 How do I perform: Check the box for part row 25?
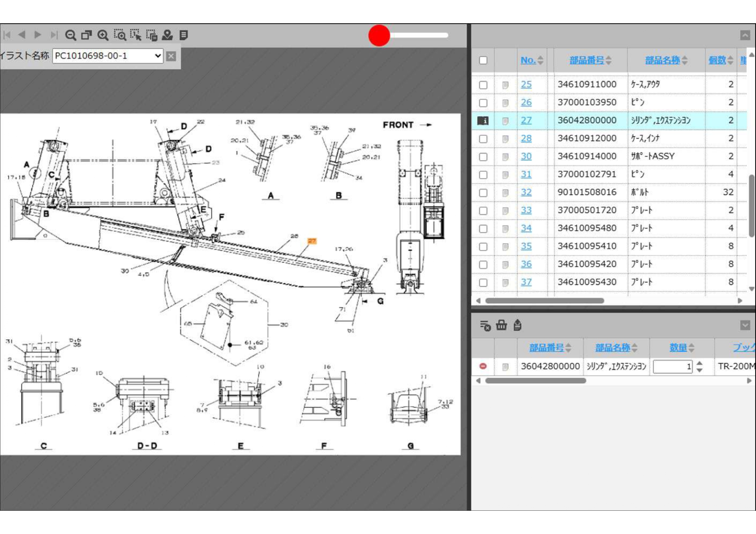click(x=483, y=85)
